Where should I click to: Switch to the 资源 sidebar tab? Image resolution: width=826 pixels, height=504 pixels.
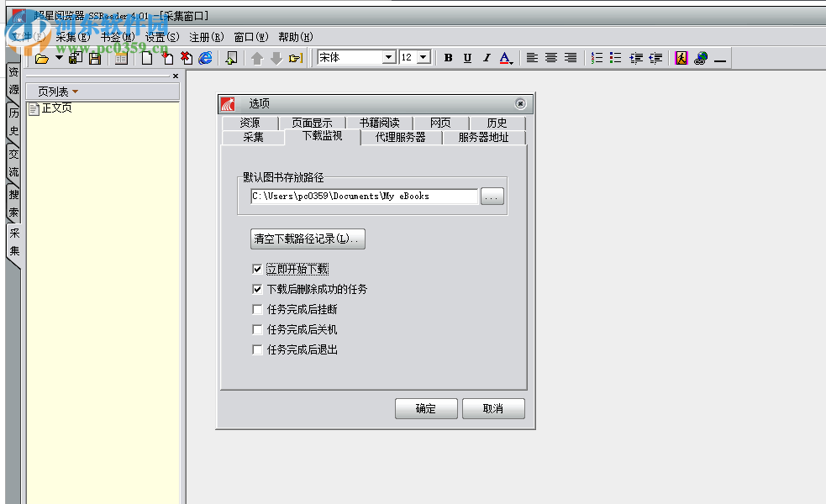13,81
